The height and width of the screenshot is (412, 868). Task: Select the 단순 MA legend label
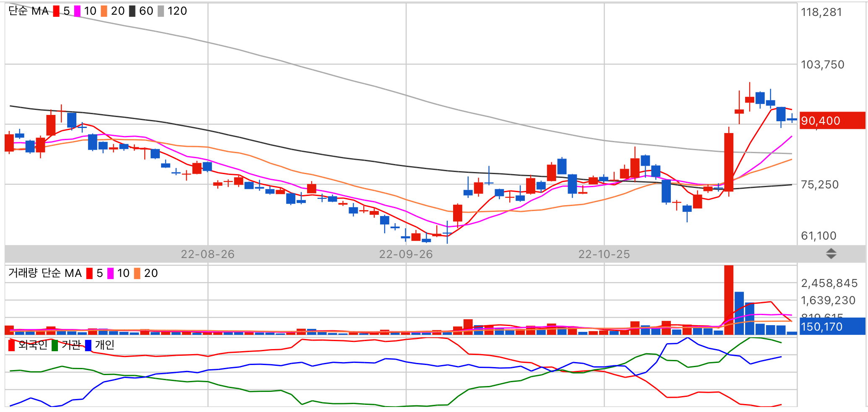[x=29, y=11]
